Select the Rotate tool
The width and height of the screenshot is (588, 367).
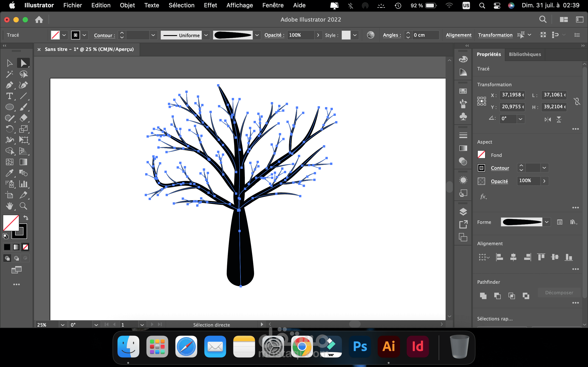point(9,129)
